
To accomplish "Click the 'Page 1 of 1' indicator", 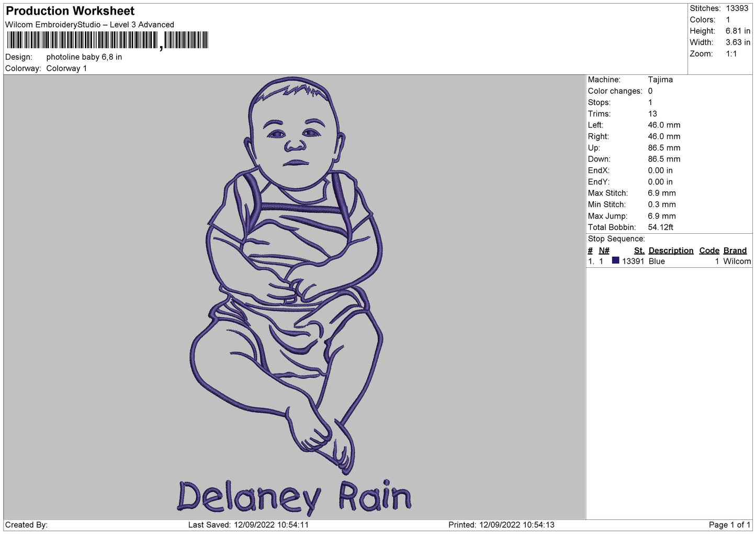I will click(x=729, y=525).
